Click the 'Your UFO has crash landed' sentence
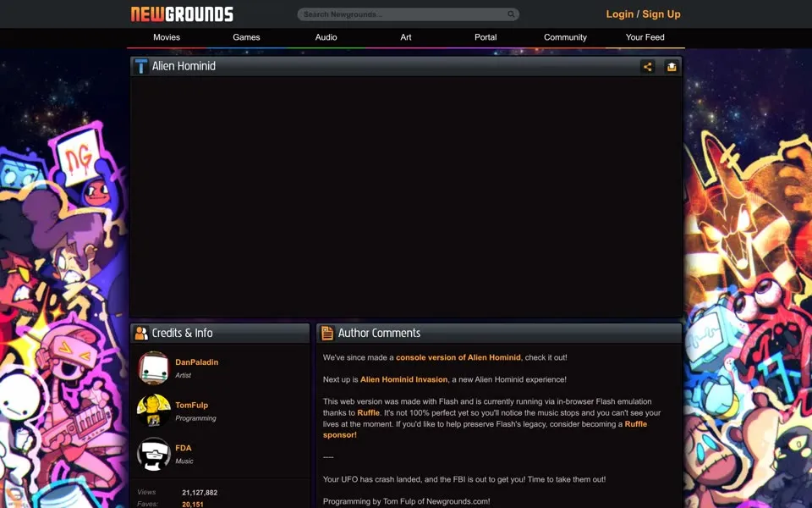Viewport: 812px width, 508px height. click(x=464, y=479)
